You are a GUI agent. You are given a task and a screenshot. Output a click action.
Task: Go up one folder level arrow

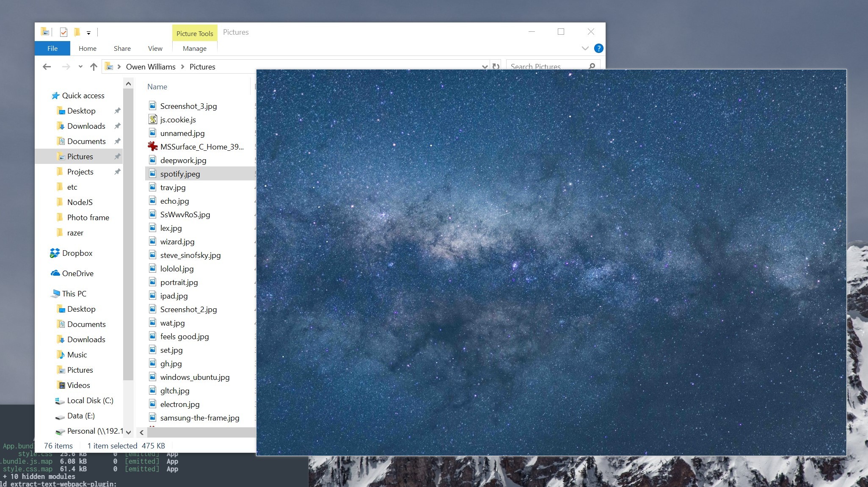tap(94, 66)
